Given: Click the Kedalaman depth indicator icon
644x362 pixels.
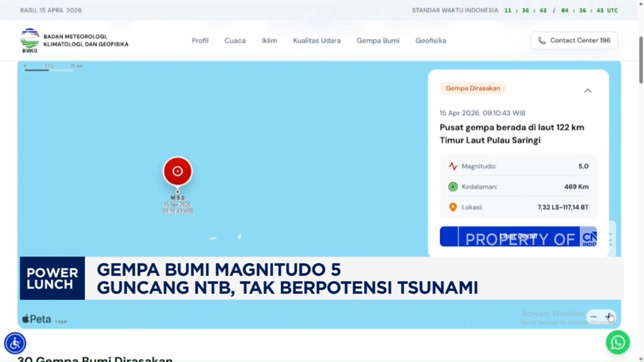Looking at the screenshot, I should click(x=452, y=187).
